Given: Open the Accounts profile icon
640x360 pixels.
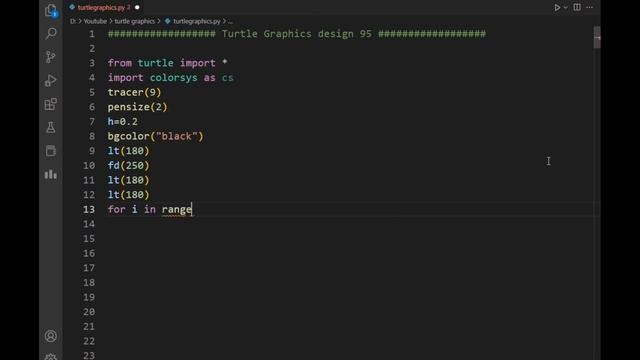Looking at the screenshot, I should click(51, 336).
